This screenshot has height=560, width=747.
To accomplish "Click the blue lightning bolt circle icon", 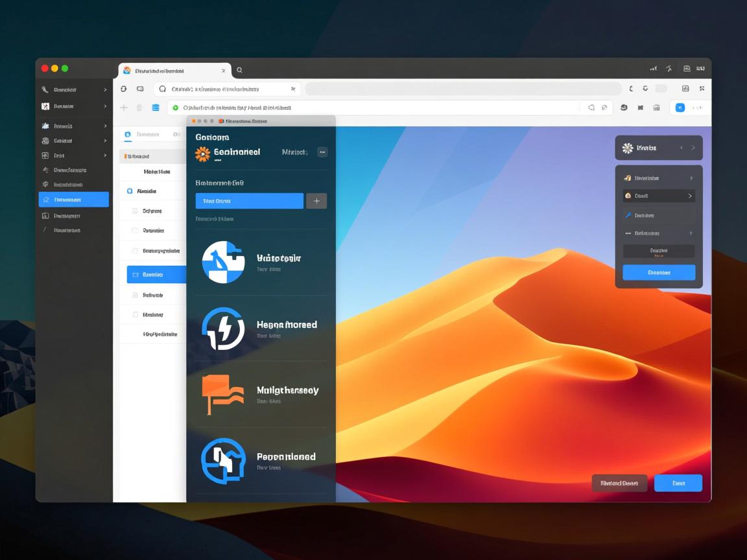I will [x=222, y=329].
